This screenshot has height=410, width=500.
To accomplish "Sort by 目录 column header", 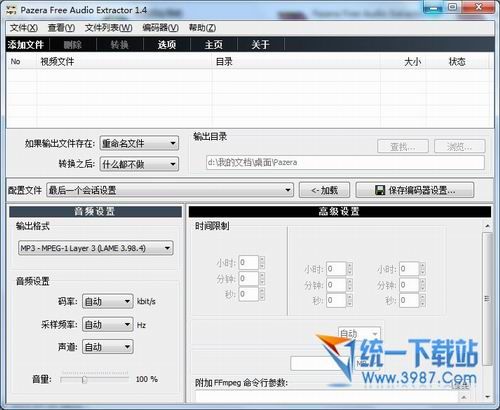I will pyautogui.click(x=296, y=62).
